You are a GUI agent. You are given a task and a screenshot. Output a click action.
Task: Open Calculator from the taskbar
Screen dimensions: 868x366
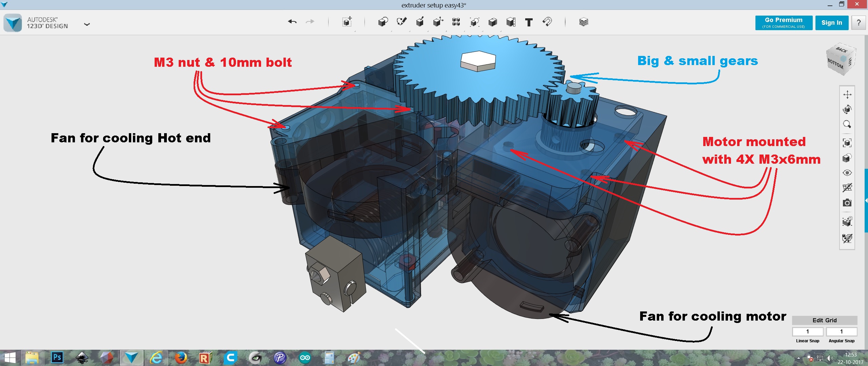329,358
